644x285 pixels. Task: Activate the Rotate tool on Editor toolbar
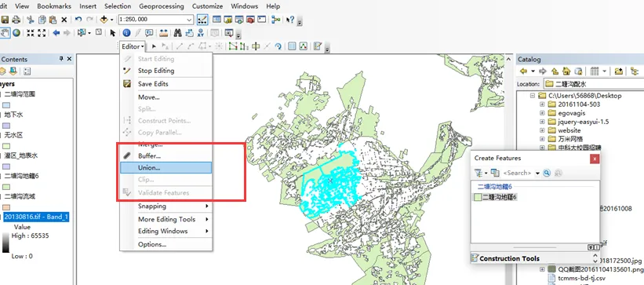click(x=278, y=46)
